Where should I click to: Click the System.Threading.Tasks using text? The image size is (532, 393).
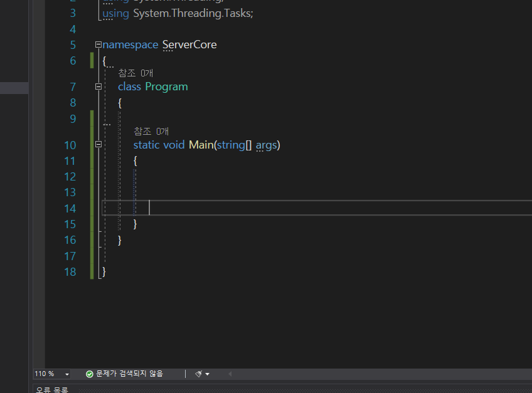[193, 13]
